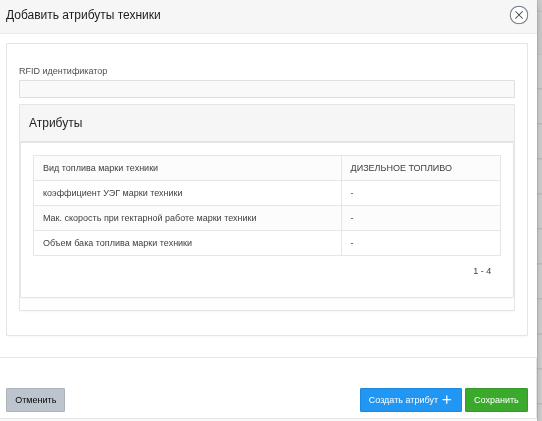Click the plus icon on Создать атрибут

click(447, 400)
